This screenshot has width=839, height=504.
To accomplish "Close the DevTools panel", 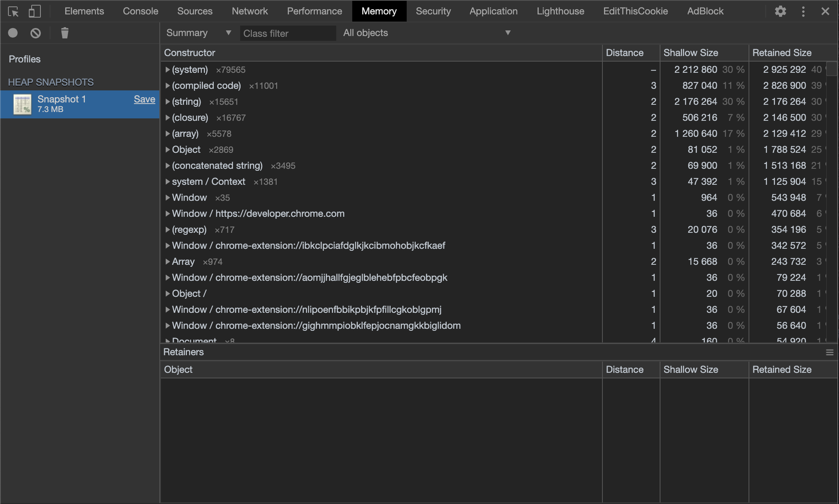I will click(825, 11).
